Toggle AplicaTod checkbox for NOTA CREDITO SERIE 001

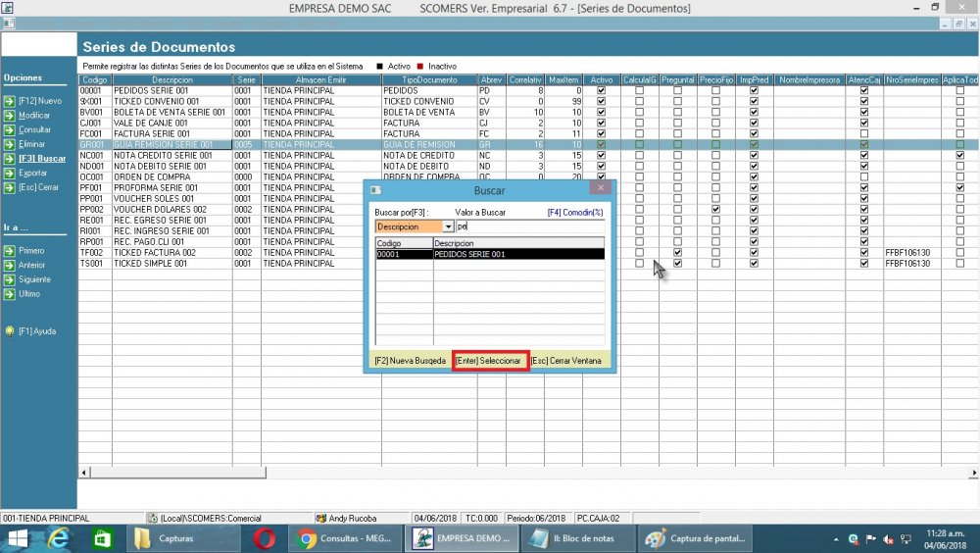point(960,155)
